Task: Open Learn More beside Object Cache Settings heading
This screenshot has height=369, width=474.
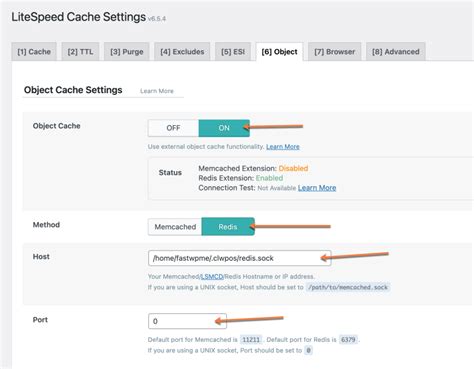Action: click(x=157, y=91)
